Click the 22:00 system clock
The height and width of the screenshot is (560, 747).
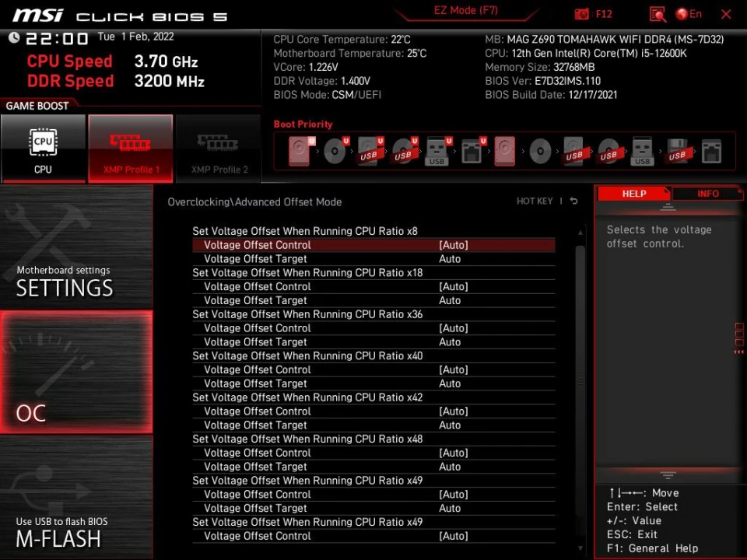(x=57, y=38)
